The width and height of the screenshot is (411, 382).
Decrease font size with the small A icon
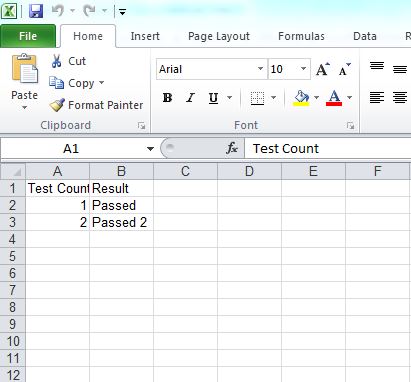click(345, 69)
